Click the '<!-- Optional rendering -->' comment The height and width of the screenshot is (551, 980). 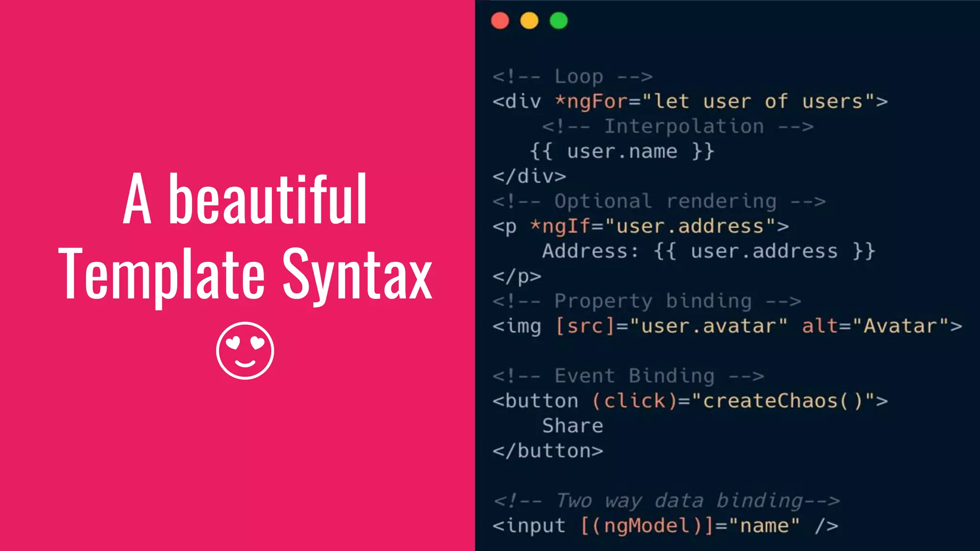point(659,202)
